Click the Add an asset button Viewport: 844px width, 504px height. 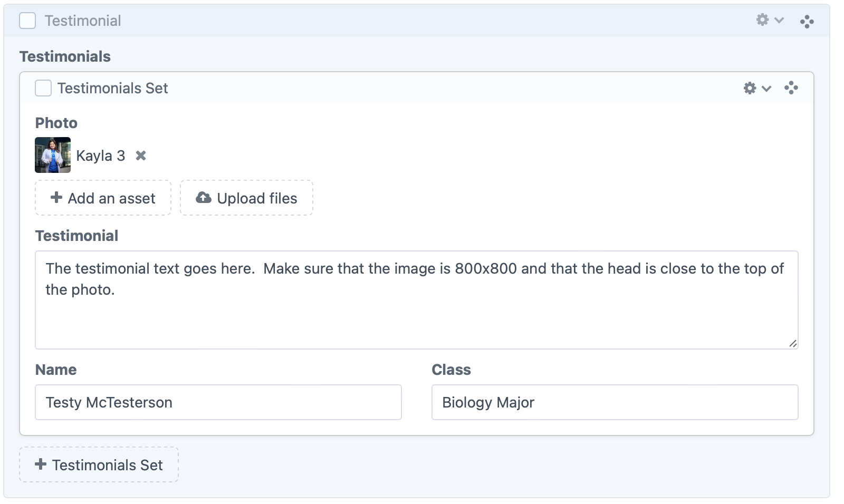(103, 198)
